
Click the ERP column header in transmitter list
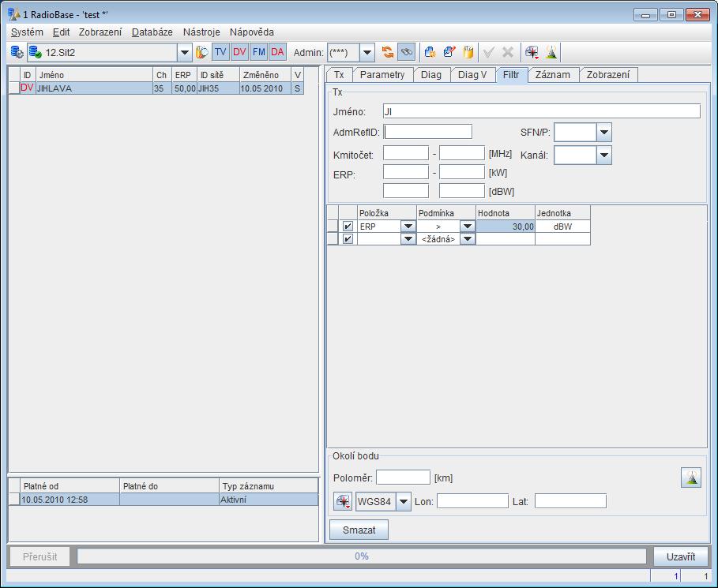pos(185,75)
